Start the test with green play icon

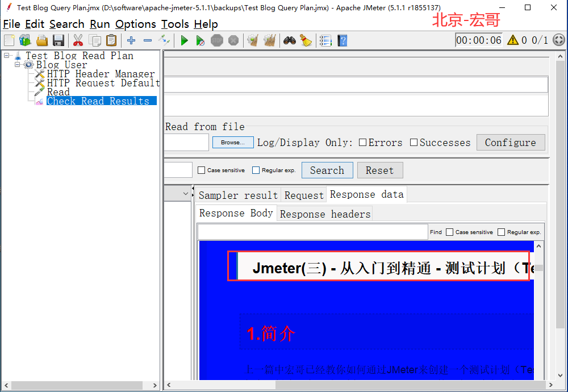pyautogui.click(x=184, y=40)
